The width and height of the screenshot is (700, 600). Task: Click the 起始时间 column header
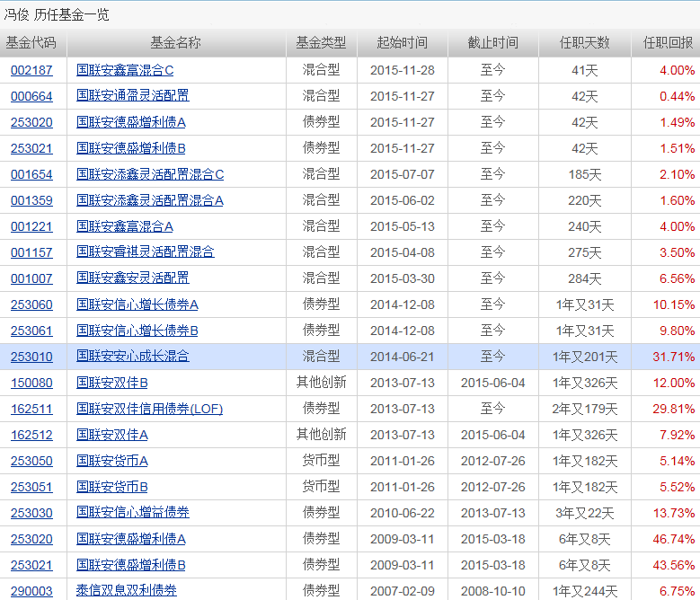403,43
